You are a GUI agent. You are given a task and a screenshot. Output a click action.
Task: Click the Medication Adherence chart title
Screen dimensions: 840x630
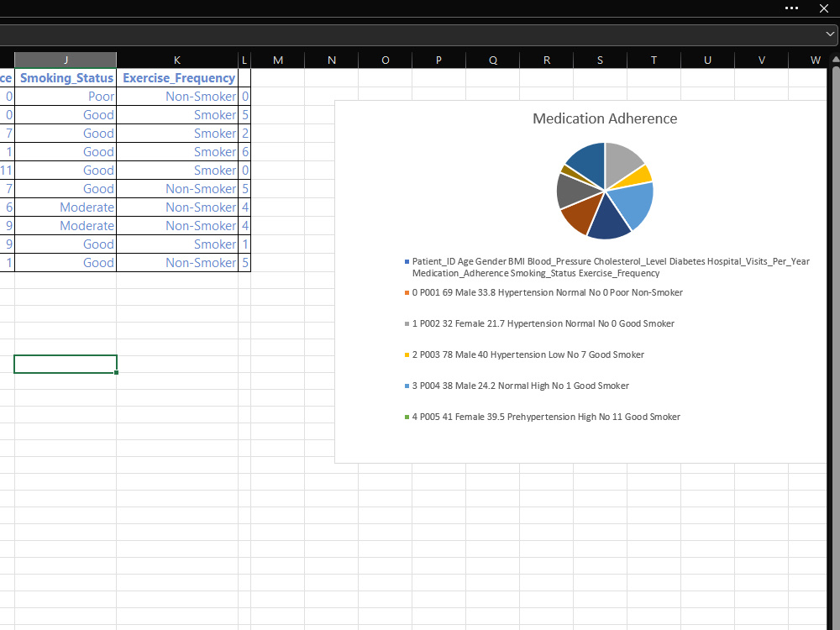(605, 118)
